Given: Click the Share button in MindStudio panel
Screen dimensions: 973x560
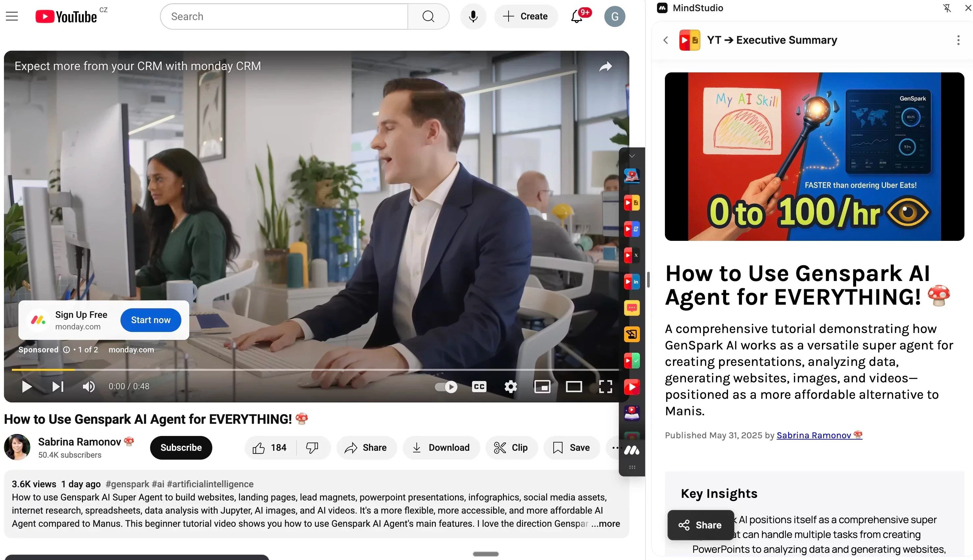Looking at the screenshot, I should pyautogui.click(x=700, y=525).
